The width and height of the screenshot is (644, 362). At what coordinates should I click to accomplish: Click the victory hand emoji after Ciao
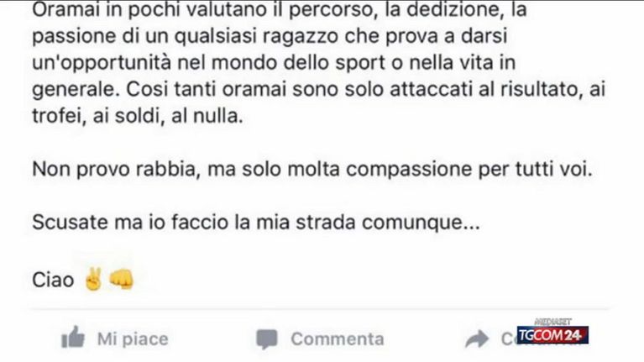coord(93,280)
